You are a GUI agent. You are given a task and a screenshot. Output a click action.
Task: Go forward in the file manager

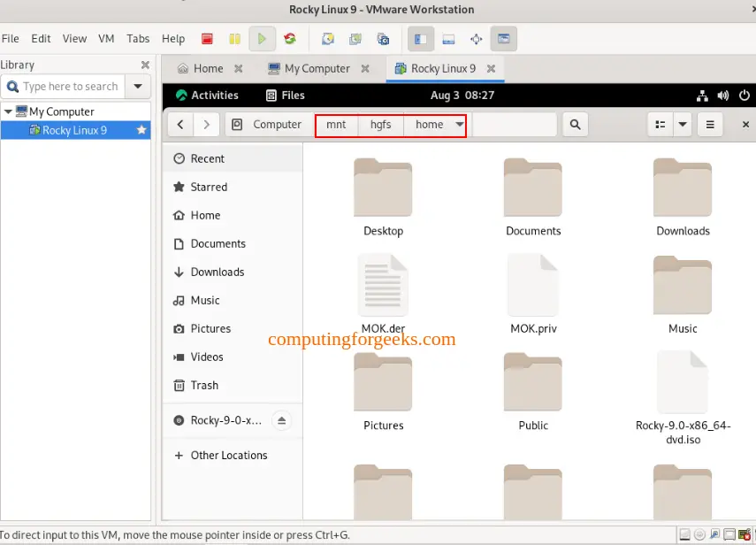[206, 125]
